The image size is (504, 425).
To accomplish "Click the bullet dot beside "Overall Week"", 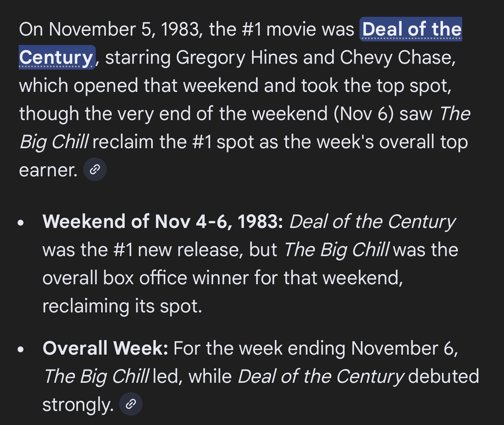I will coord(21,349).
